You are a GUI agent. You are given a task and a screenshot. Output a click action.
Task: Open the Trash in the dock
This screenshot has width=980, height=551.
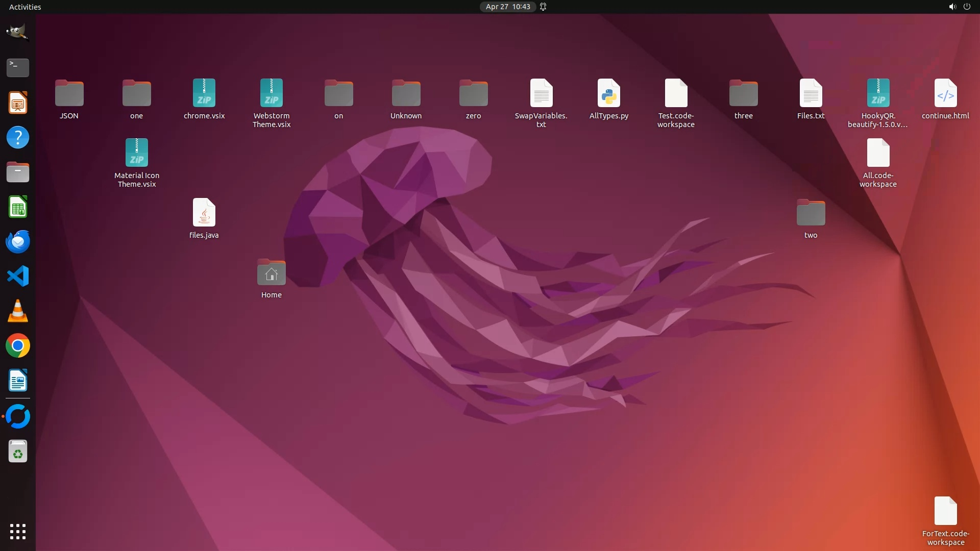(18, 452)
